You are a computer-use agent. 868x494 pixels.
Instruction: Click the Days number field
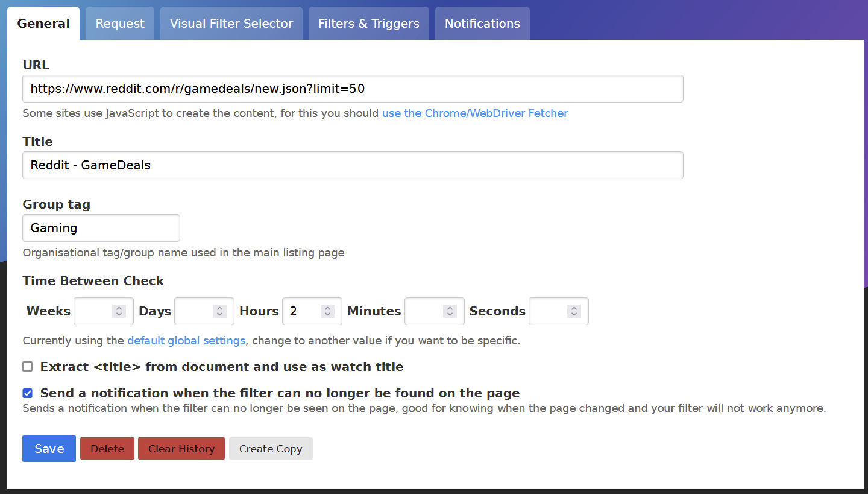click(204, 311)
